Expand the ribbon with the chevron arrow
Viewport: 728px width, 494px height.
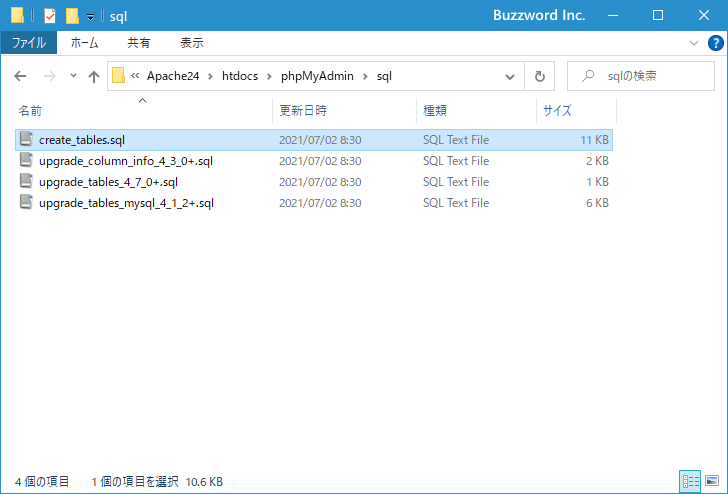pyautogui.click(x=695, y=44)
